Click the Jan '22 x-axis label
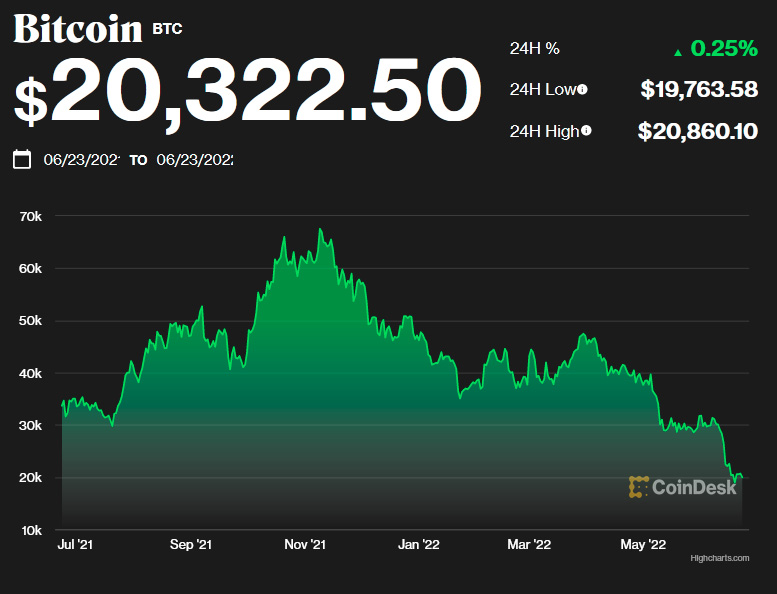777x594 pixels. (418, 545)
